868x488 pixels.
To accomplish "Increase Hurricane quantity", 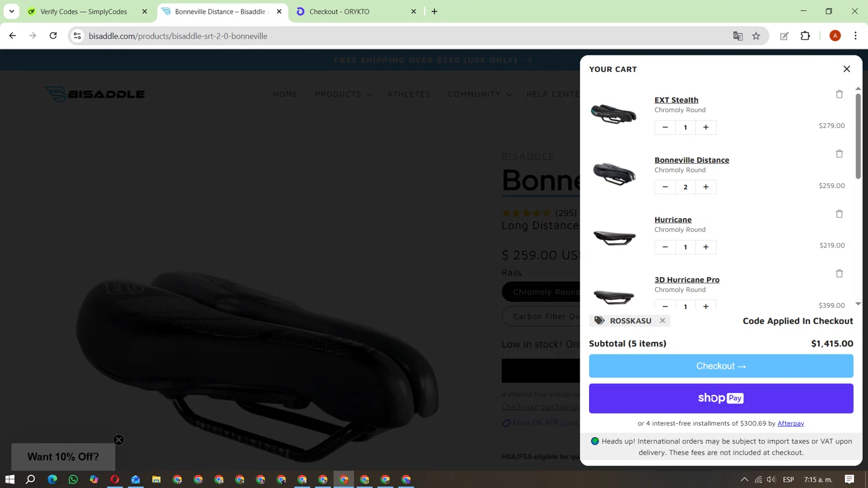I will click(706, 247).
